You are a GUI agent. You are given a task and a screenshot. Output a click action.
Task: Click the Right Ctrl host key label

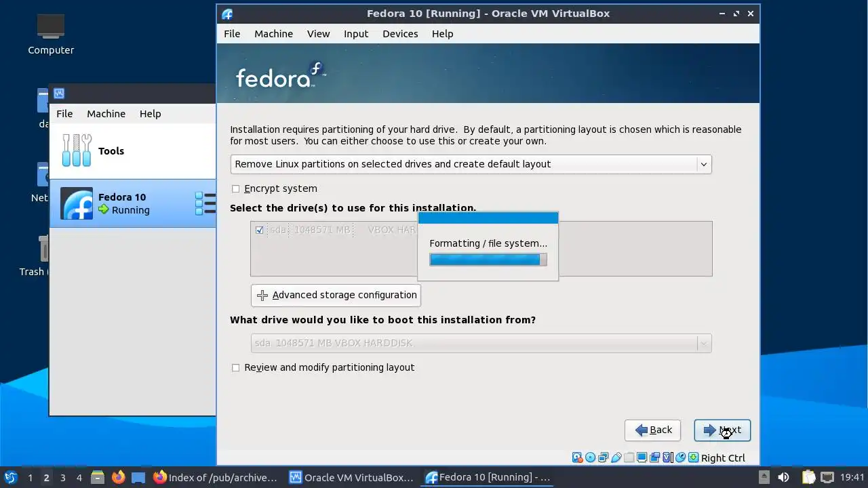(x=723, y=458)
